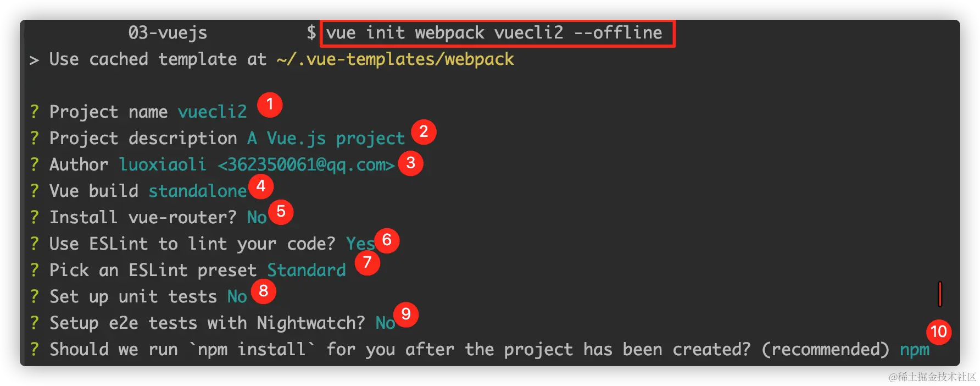
Task: Click the red vertical cursor bar at right
Action: [940, 294]
